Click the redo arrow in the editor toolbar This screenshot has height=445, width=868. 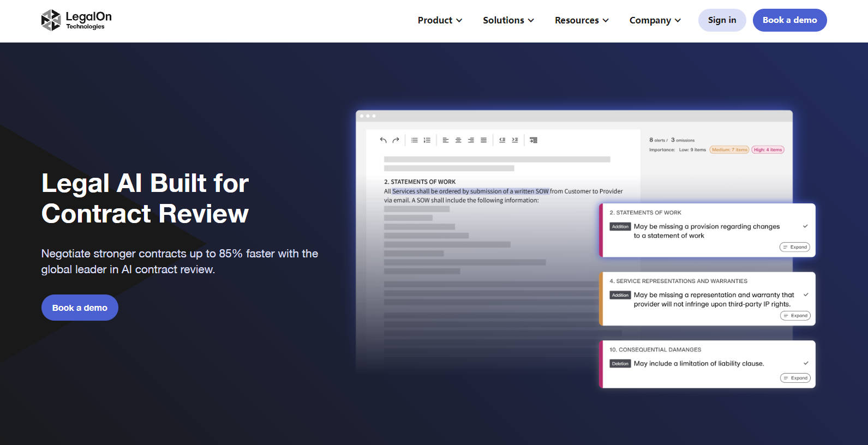pos(396,140)
